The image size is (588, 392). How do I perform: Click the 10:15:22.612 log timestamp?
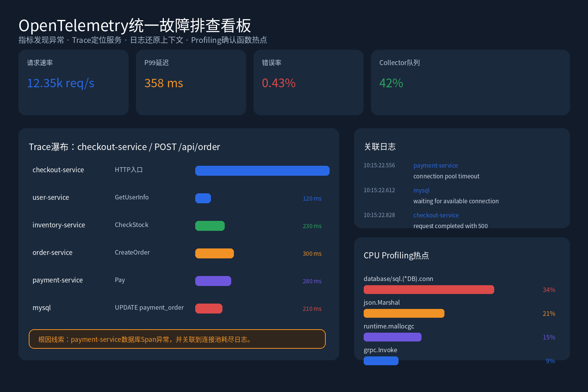[x=379, y=190]
